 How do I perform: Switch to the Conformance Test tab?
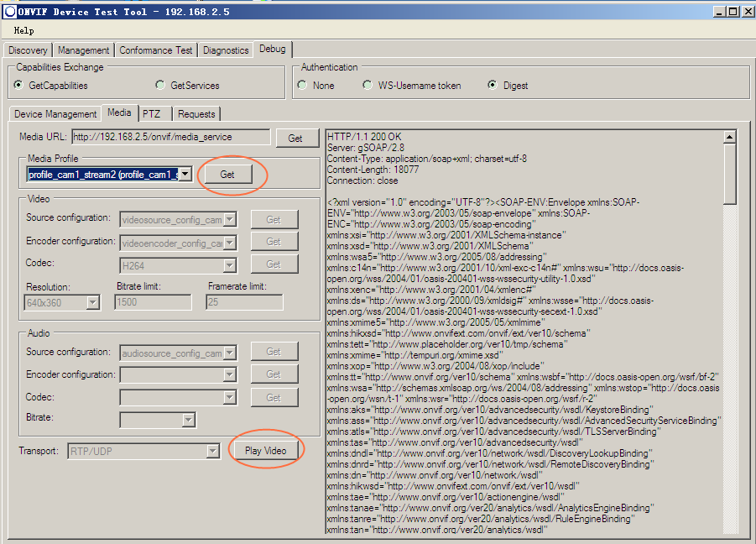pos(156,50)
